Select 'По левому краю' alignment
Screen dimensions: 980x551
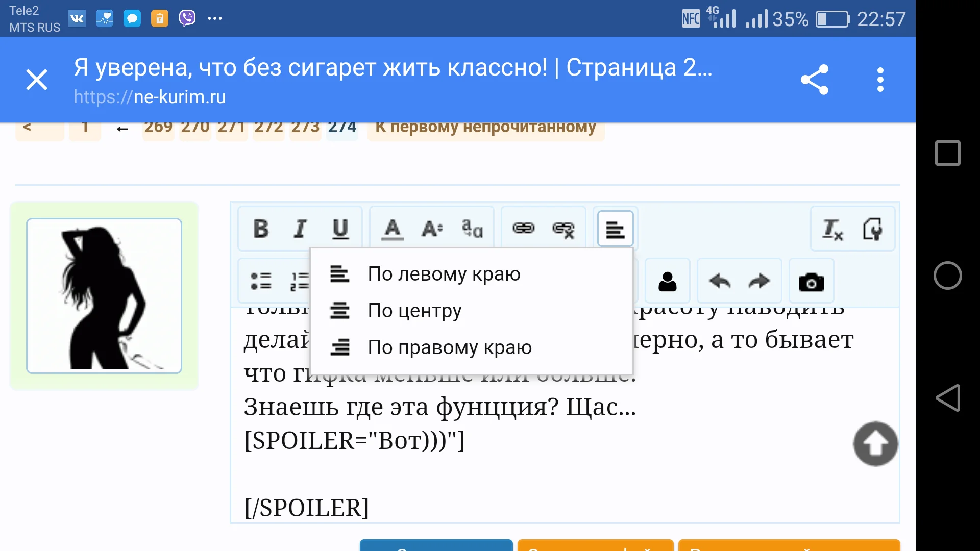click(x=444, y=273)
